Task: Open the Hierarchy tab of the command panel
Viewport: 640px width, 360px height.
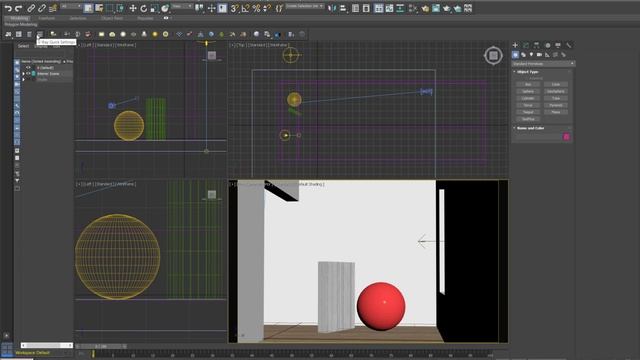Action: 536,45
